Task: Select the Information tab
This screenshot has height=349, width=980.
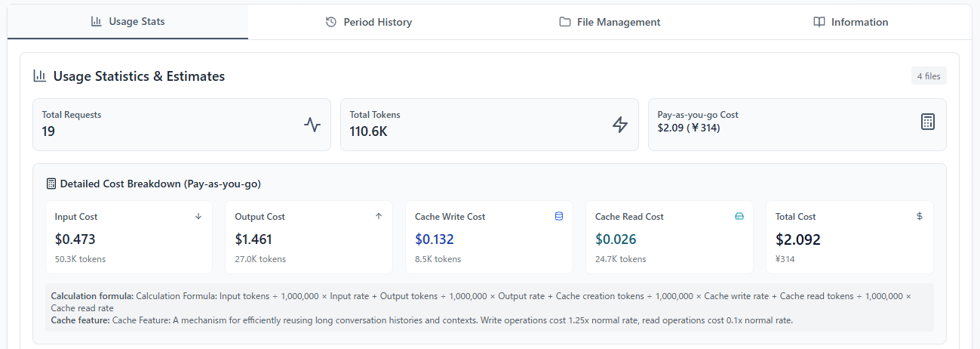Action: (x=851, y=22)
